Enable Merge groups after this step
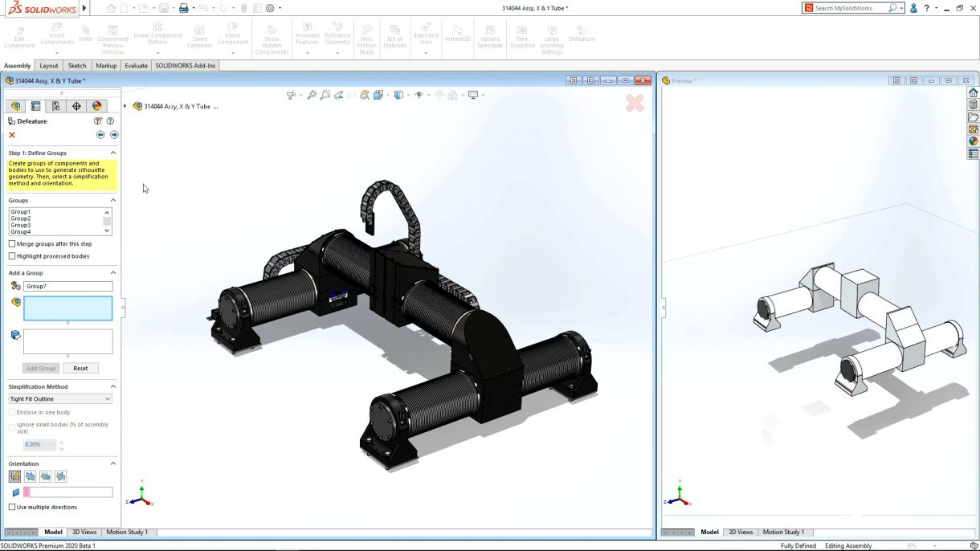Viewport: 980px width, 551px height. click(x=12, y=243)
